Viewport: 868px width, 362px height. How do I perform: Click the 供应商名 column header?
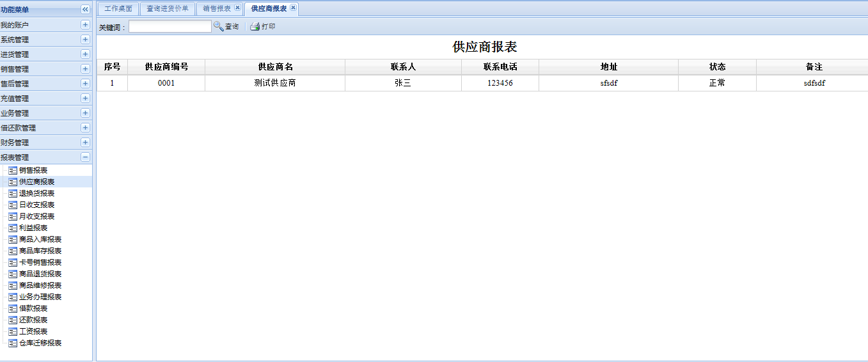click(x=275, y=67)
